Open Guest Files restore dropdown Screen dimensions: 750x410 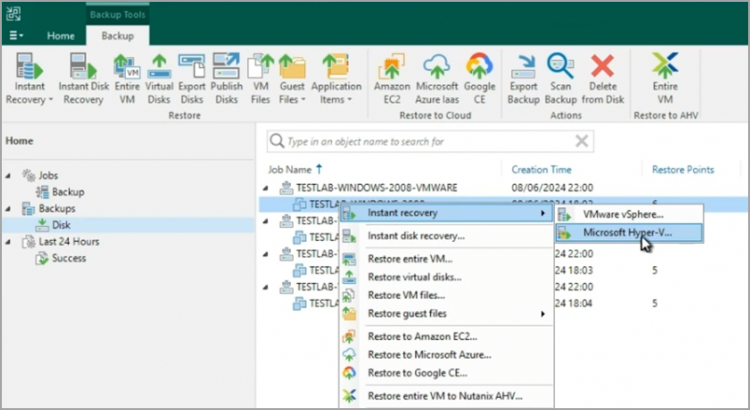tap(292, 79)
